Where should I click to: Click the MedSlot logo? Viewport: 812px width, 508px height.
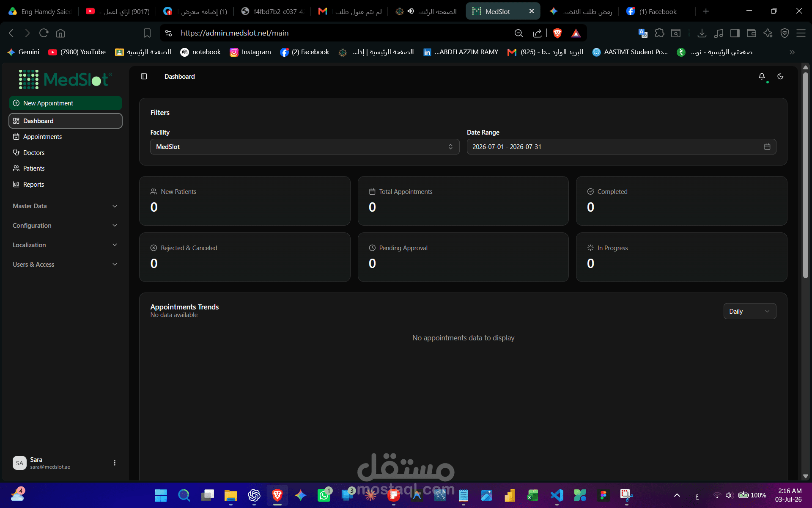[66, 79]
